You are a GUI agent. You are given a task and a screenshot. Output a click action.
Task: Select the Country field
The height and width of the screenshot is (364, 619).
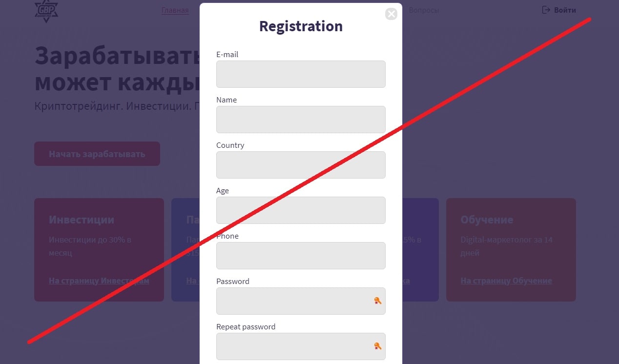pyautogui.click(x=301, y=165)
